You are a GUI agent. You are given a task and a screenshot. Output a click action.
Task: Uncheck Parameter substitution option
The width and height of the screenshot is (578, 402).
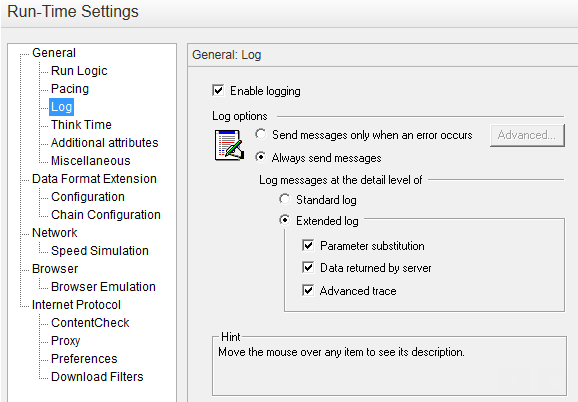pyautogui.click(x=308, y=245)
